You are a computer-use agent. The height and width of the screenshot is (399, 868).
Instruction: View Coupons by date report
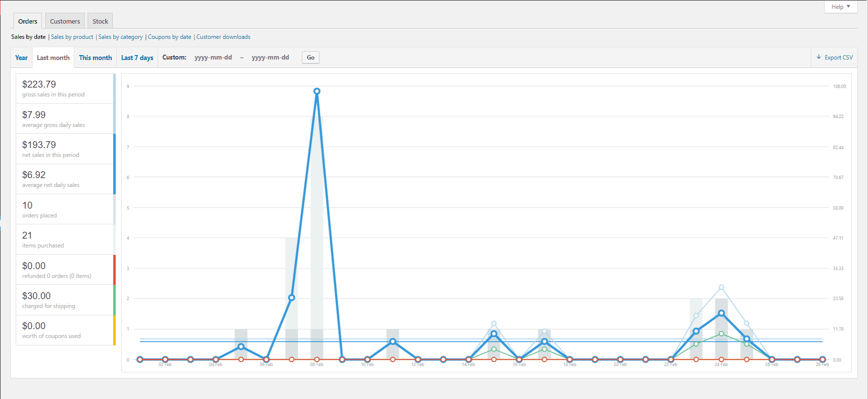(x=169, y=37)
